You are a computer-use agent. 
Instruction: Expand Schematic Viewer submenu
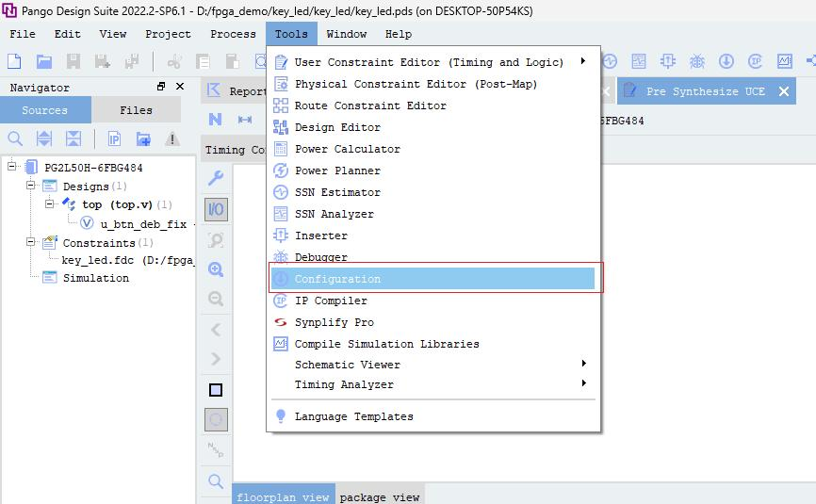click(433, 365)
